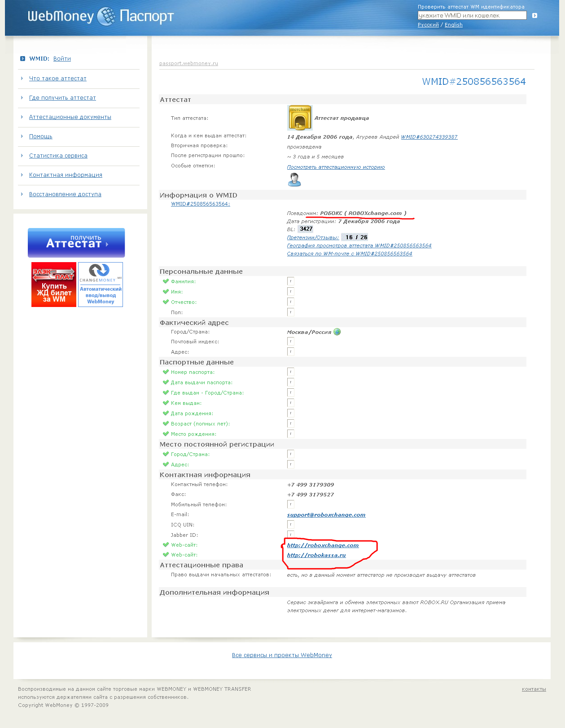Click the hidden-data icon for Дата выдачи паспорта
565x728 pixels.
coord(291,382)
